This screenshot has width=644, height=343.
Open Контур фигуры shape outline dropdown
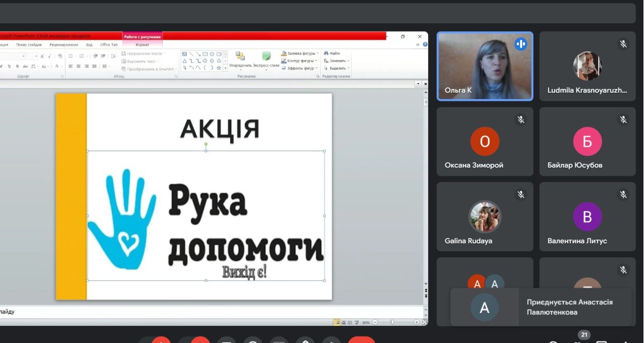tap(299, 61)
